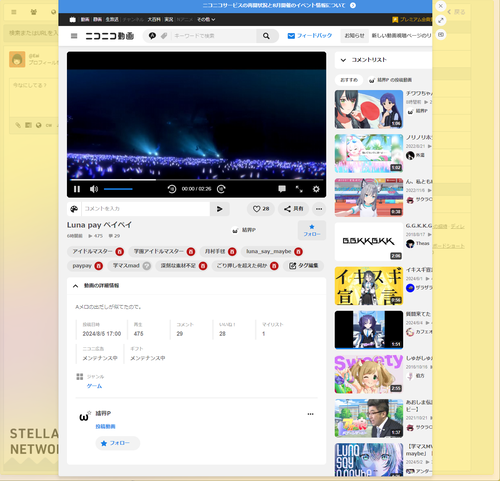
Task: Select the uploader's 投稿動画 tab in the sidebar
Action: (390, 80)
